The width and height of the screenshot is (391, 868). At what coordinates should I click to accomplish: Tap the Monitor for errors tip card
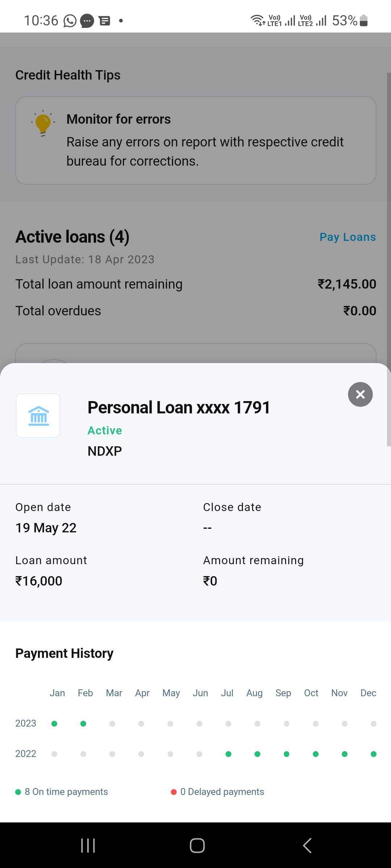[195, 140]
